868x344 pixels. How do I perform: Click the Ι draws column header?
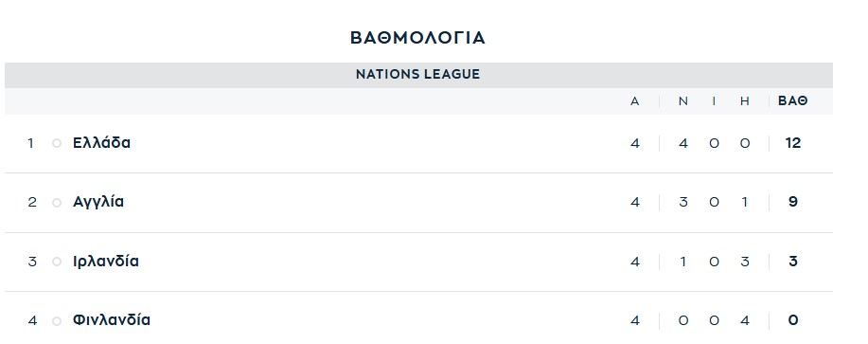pyautogui.click(x=714, y=101)
